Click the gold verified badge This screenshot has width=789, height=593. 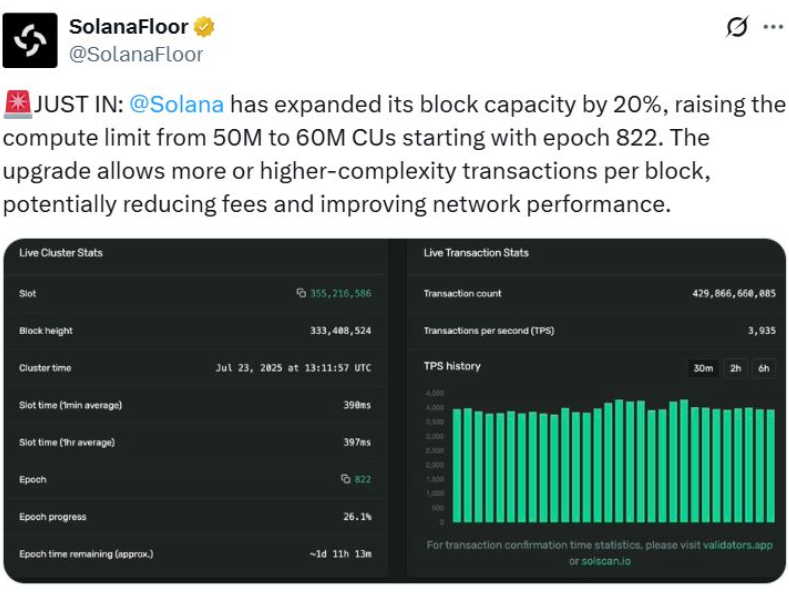pos(204,27)
